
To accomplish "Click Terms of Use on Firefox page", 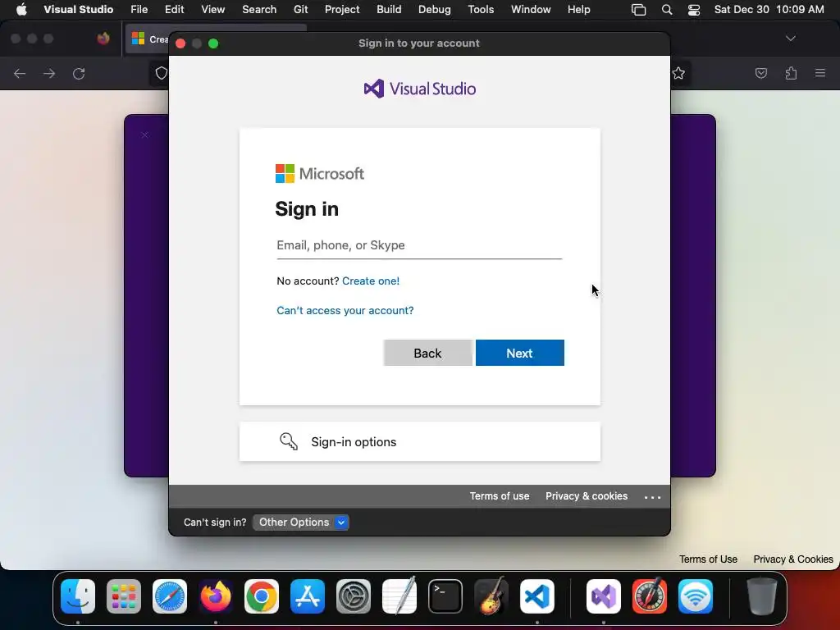I will tap(708, 559).
